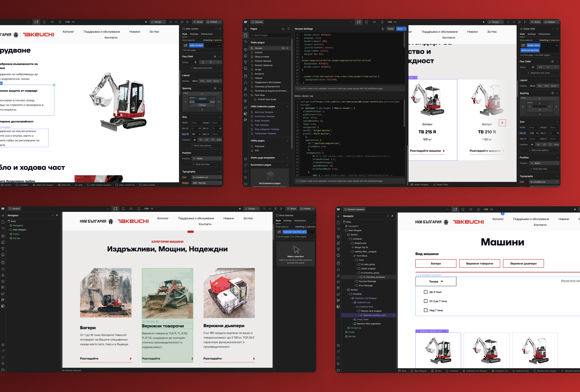Click Assets image icon in the bottom-left Начало window sidebar
Image resolution: width=580 pixels, height=392 pixels.
pos(3,255)
